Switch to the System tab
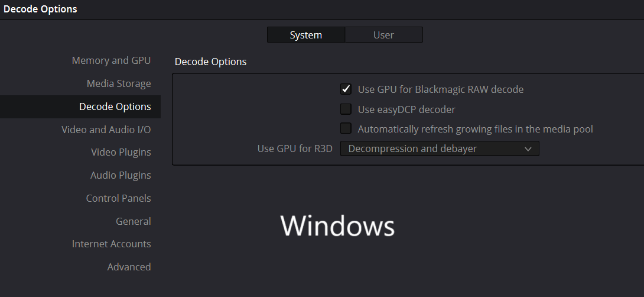Viewport: 644px width, 297px height. 305,35
